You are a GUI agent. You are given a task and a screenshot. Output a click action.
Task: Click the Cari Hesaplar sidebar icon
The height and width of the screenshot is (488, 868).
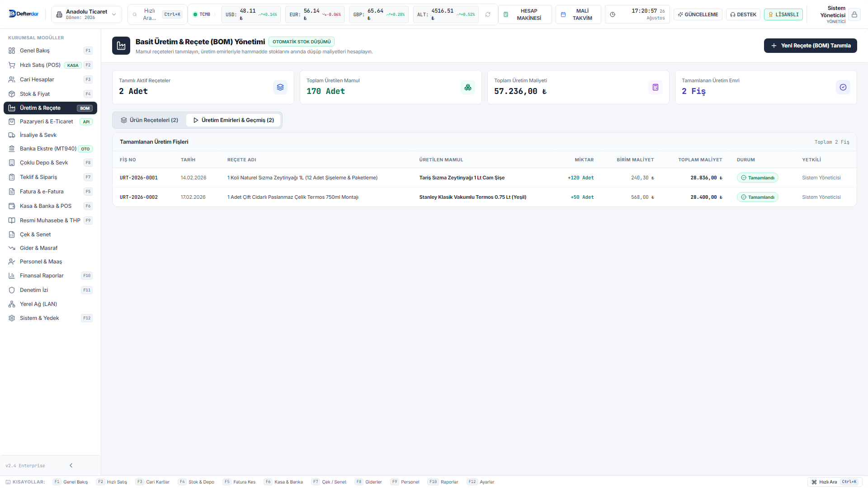click(x=12, y=80)
